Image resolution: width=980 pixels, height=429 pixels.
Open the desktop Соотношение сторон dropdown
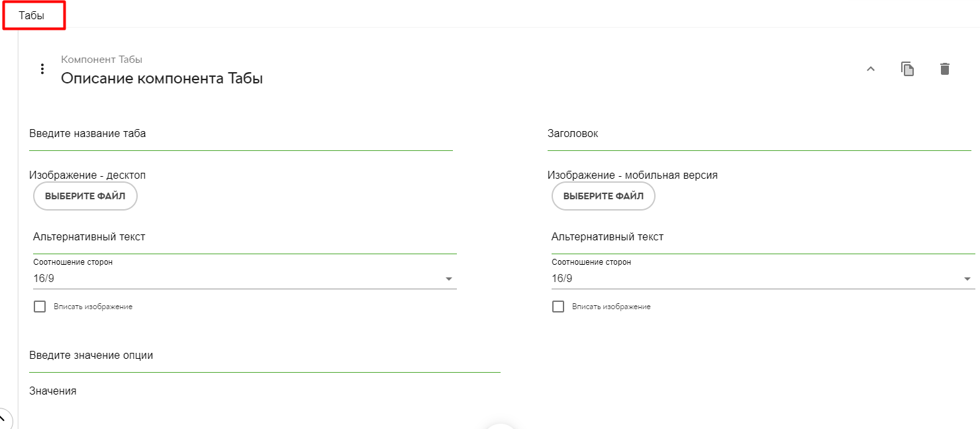tap(245, 279)
